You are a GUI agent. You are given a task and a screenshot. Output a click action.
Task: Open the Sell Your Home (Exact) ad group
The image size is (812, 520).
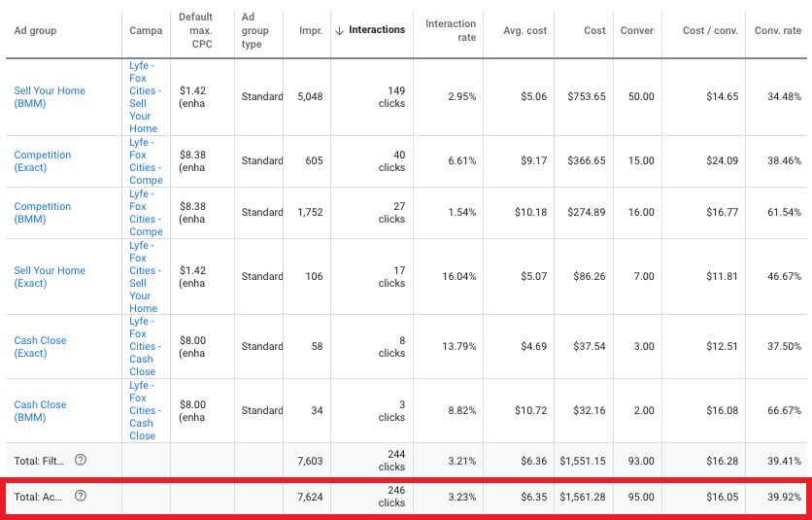click(x=50, y=276)
